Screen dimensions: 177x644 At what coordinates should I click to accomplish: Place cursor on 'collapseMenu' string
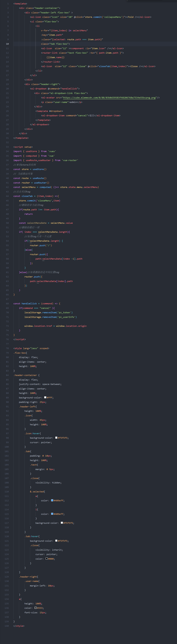point(112,17)
